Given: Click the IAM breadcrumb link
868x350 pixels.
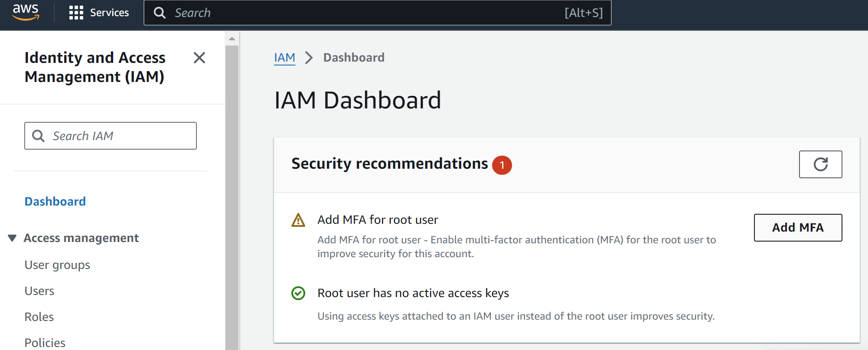Looking at the screenshot, I should [x=284, y=58].
